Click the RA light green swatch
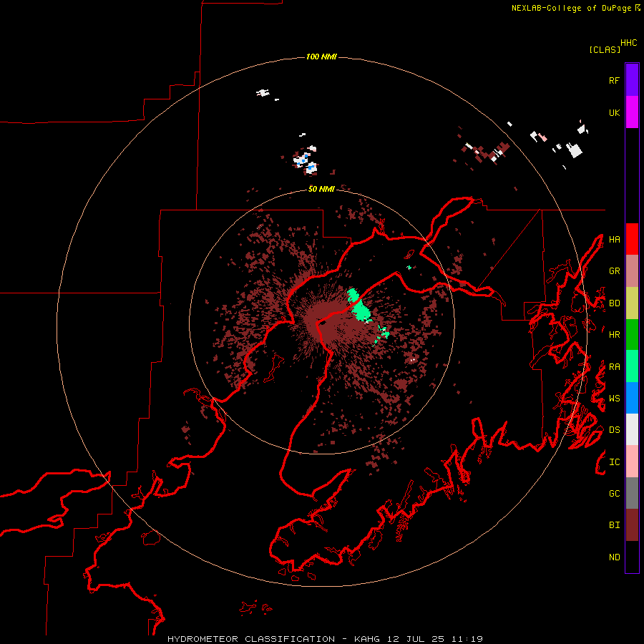This screenshot has width=644, height=644. (x=632, y=366)
